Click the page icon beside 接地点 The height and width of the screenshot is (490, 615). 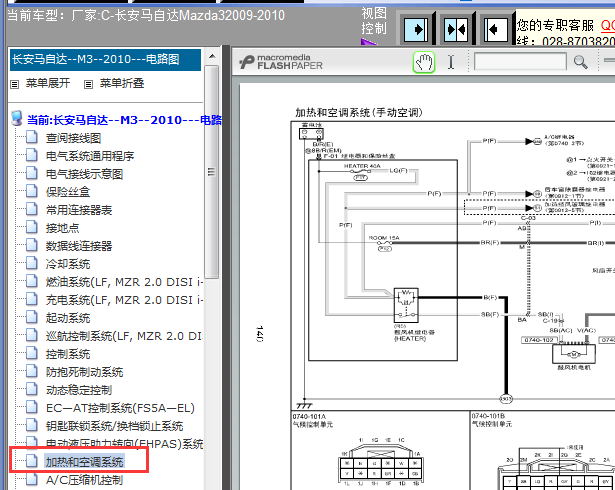32,228
